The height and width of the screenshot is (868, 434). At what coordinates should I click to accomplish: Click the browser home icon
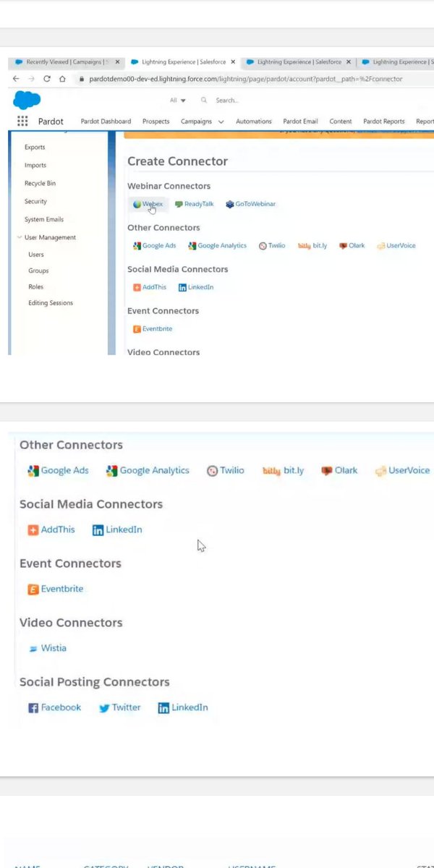click(63, 79)
